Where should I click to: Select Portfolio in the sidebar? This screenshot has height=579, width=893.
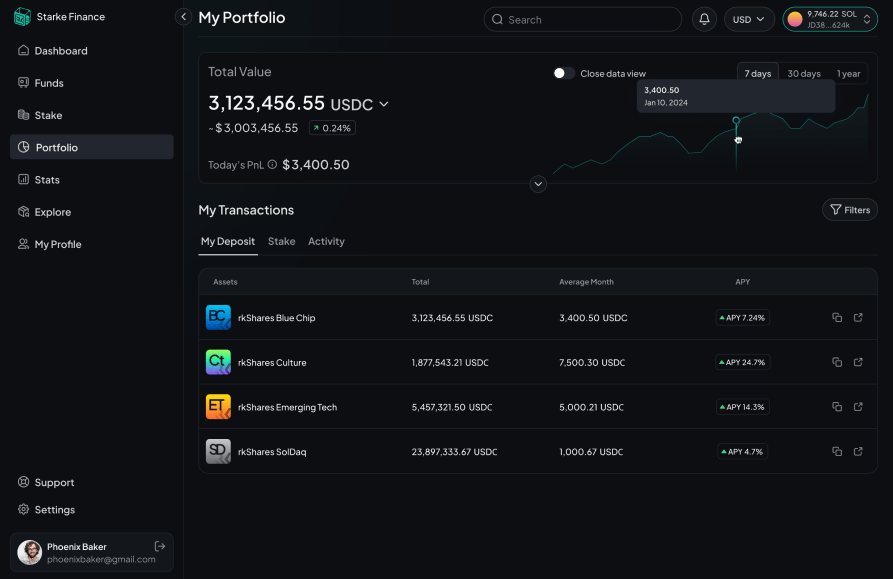point(92,147)
